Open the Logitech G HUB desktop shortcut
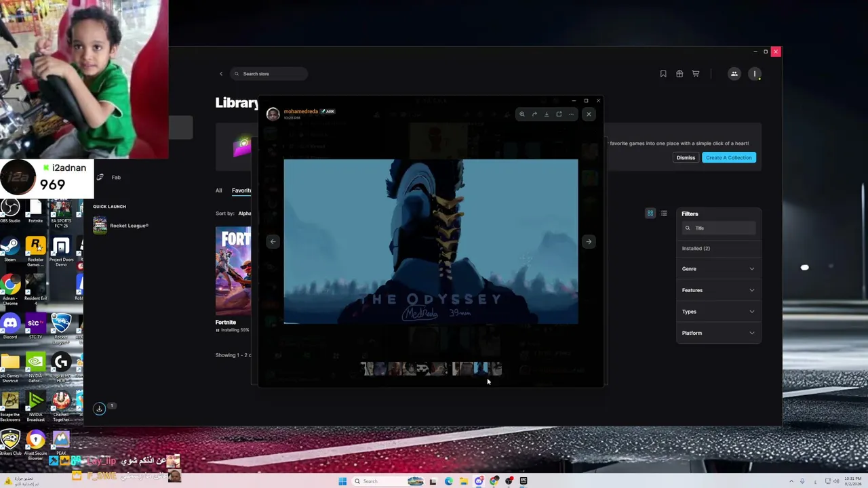Screen dimensions: 868x488 (x=61, y=367)
